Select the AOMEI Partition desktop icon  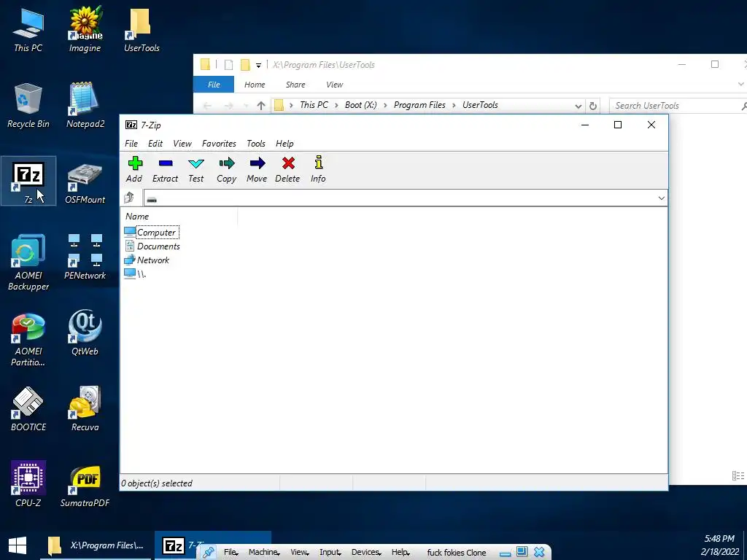click(28, 340)
